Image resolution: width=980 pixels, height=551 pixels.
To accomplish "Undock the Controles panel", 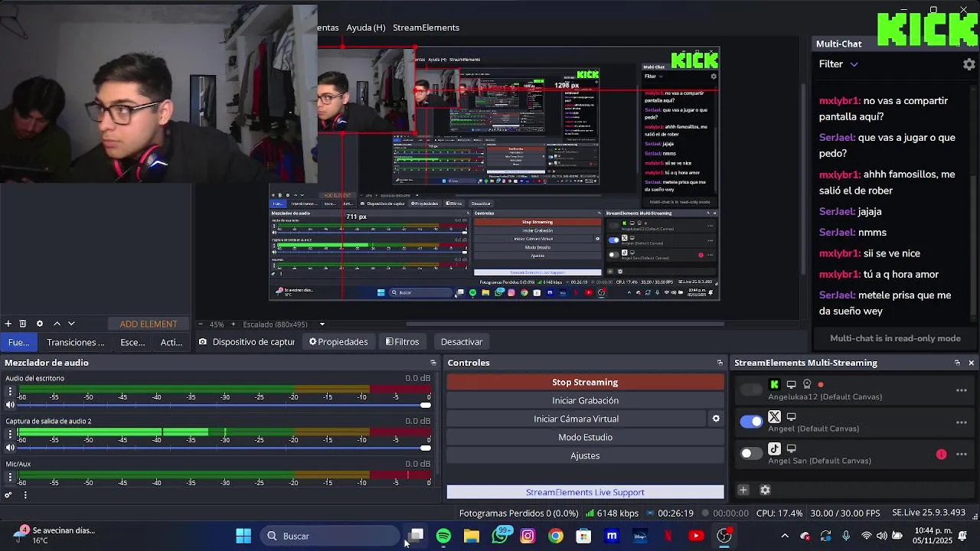I will (720, 363).
